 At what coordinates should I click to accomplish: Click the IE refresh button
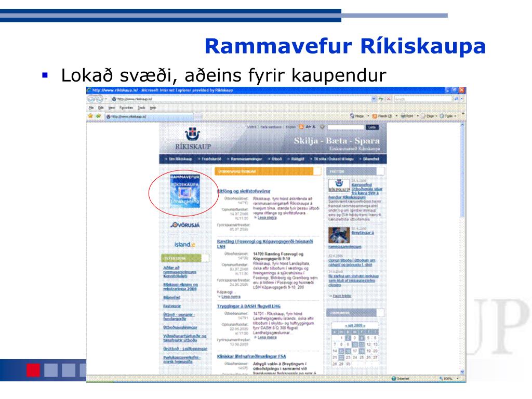[381, 99]
